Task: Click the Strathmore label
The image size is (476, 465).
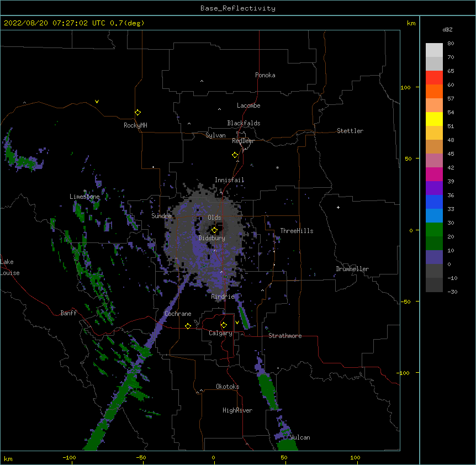Action: point(285,336)
